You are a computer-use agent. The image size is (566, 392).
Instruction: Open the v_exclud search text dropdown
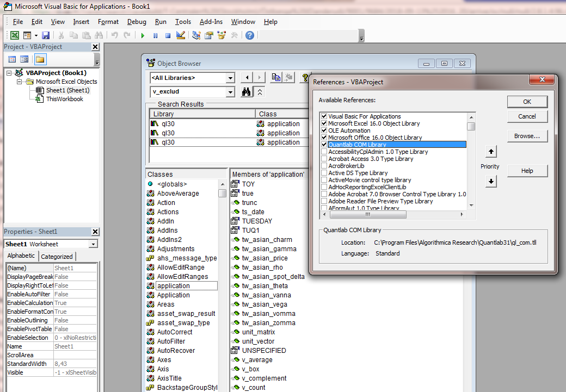[x=230, y=92]
